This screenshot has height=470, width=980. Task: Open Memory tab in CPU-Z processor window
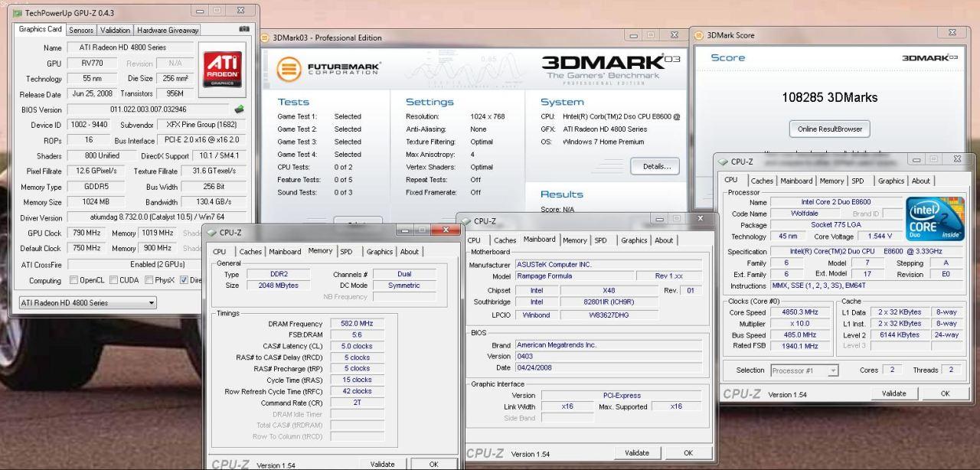coord(831,181)
